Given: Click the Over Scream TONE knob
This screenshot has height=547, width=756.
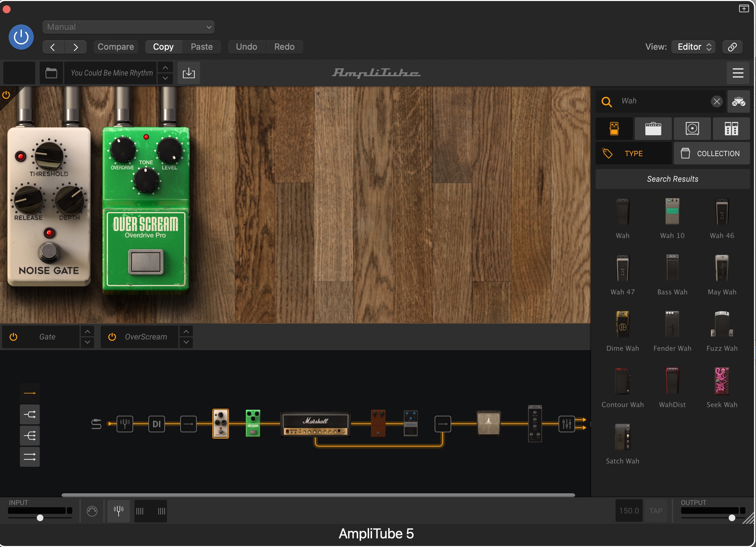Looking at the screenshot, I should tap(146, 180).
